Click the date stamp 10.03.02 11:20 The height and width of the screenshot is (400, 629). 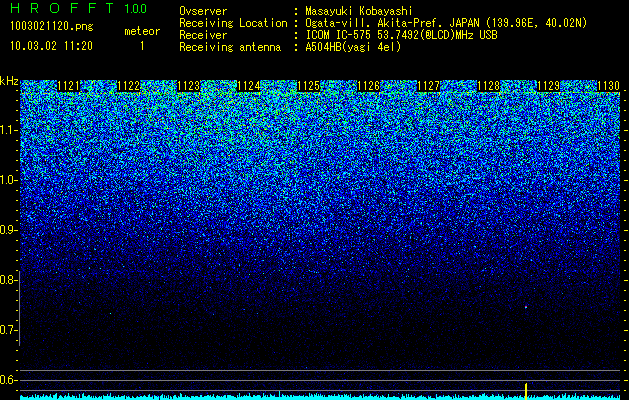pos(51,46)
